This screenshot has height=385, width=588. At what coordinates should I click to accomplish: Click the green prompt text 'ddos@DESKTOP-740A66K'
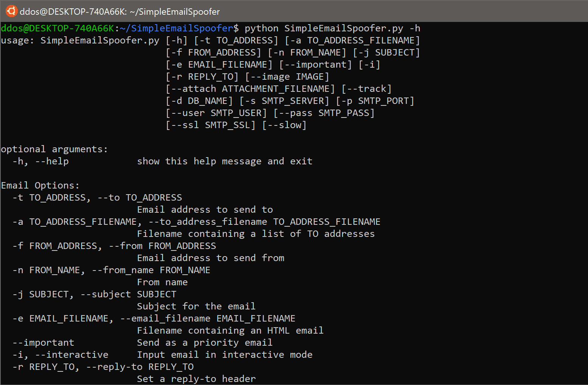pos(57,28)
